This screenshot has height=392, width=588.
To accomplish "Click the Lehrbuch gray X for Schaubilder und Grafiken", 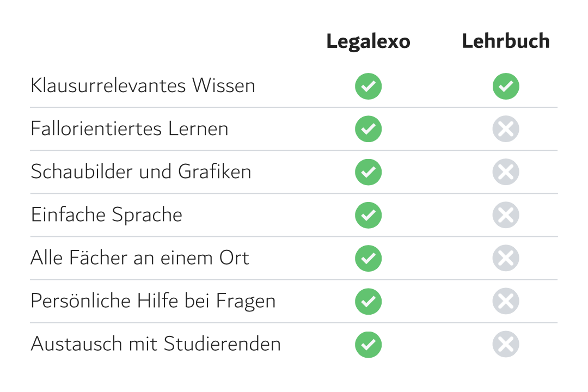I will (x=506, y=172).
